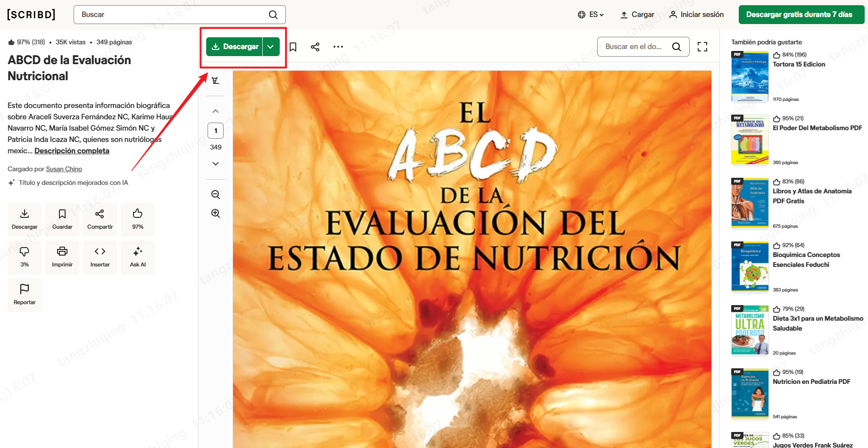Click the Insertar embed tile

100,257
